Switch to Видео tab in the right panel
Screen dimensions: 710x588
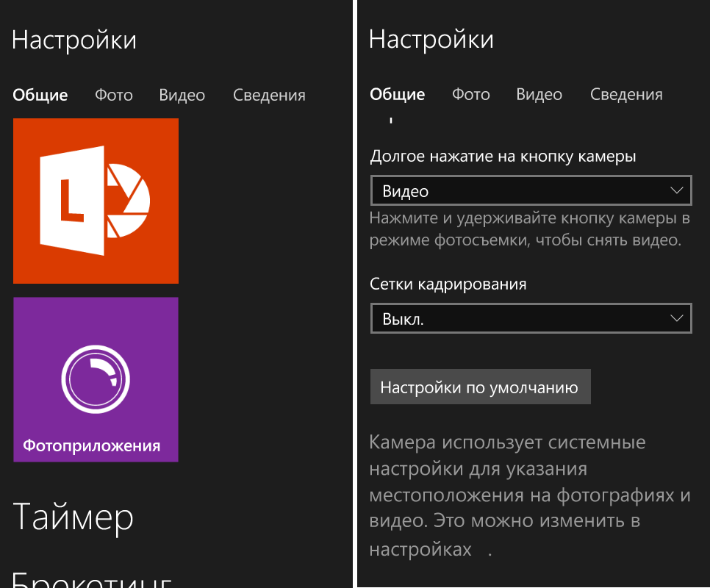tap(539, 95)
